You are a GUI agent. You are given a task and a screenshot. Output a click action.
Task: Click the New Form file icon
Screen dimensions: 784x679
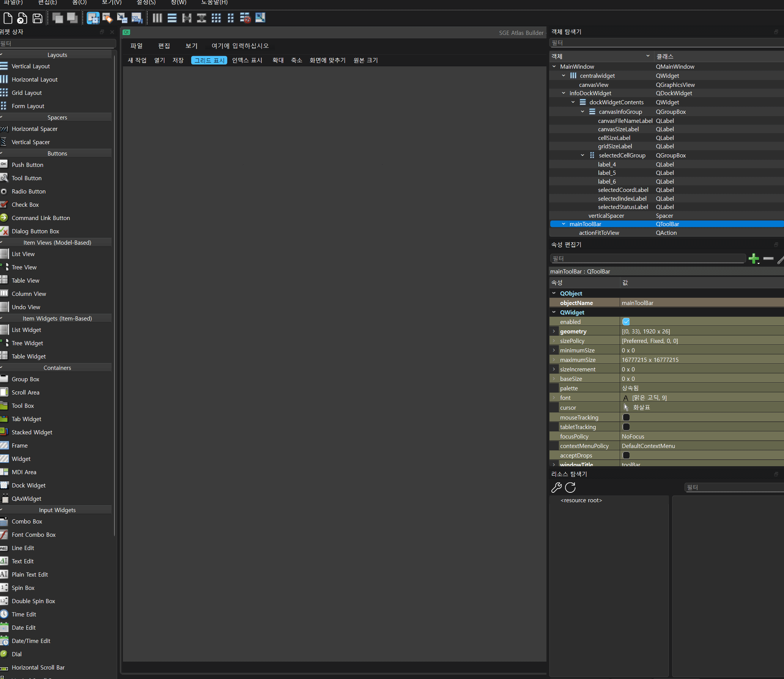[8, 18]
